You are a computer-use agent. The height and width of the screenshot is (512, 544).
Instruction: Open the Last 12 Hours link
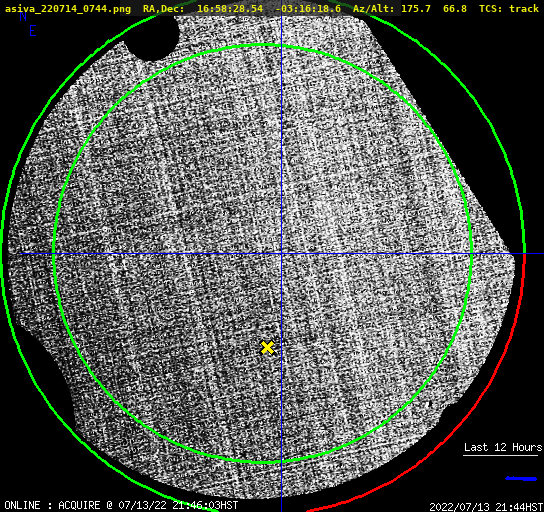(503, 447)
